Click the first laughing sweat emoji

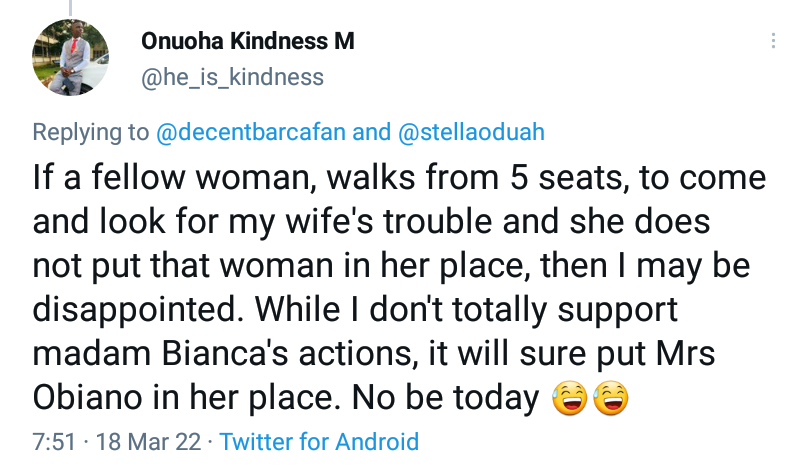[571, 400]
